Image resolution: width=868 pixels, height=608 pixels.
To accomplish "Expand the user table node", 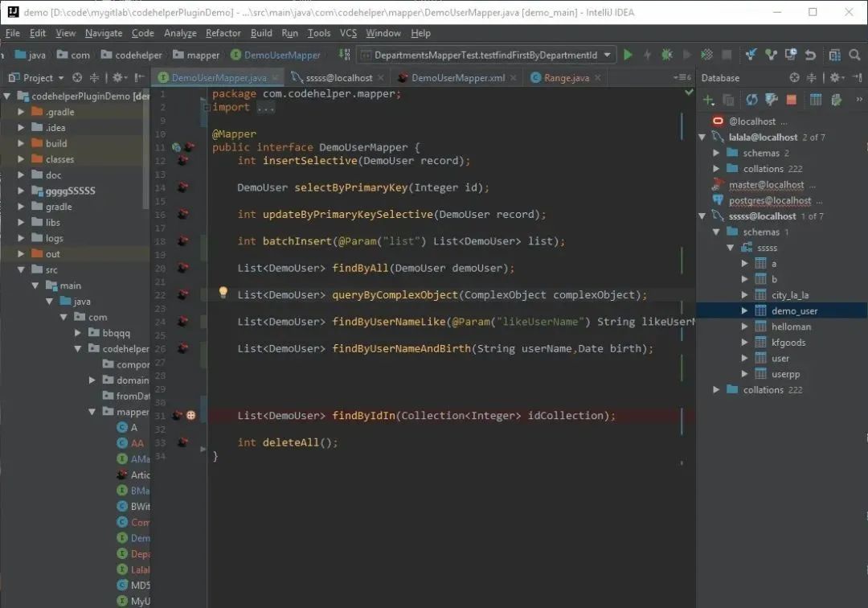I will [x=744, y=358].
